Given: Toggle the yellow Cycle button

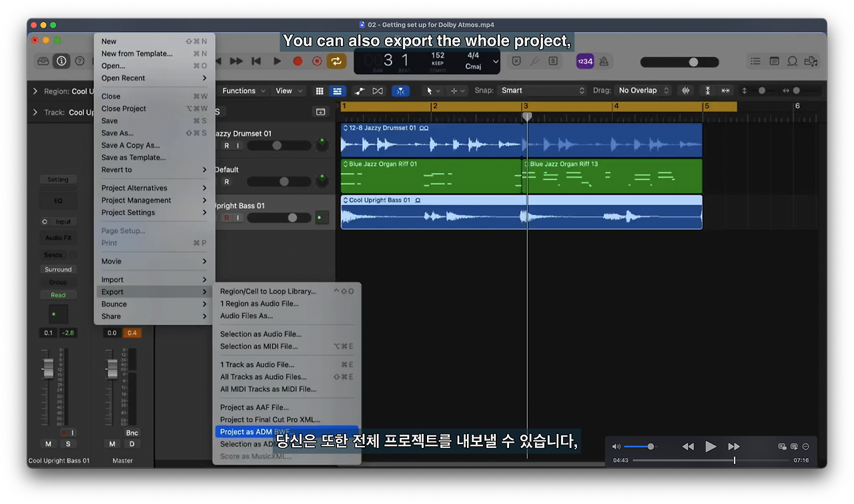Looking at the screenshot, I should [336, 61].
